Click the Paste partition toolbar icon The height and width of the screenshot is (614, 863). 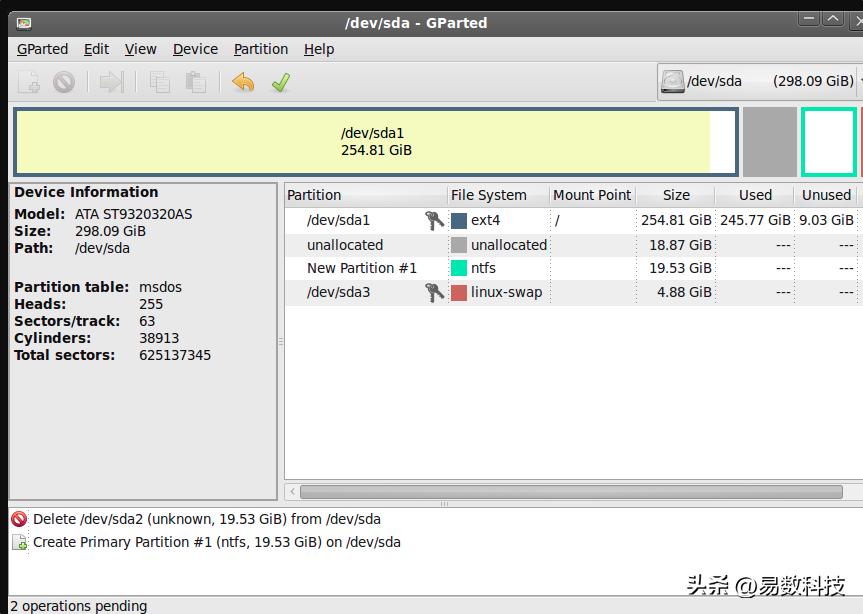click(x=196, y=82)
